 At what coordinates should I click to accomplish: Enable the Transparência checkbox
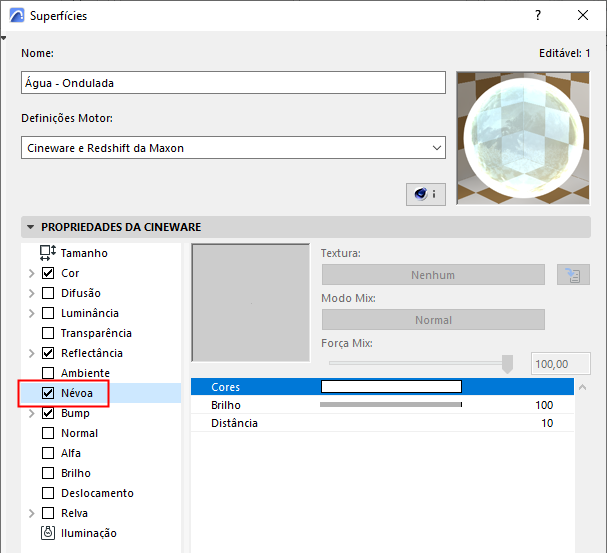point(48,333)
